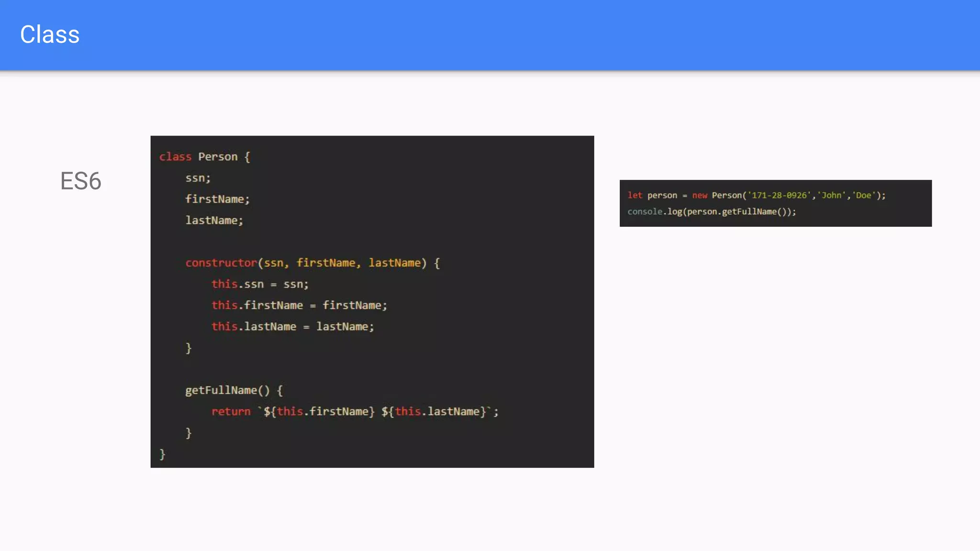Click the return template string line
This screenshot has width=980, height=551.
[355, 411]
